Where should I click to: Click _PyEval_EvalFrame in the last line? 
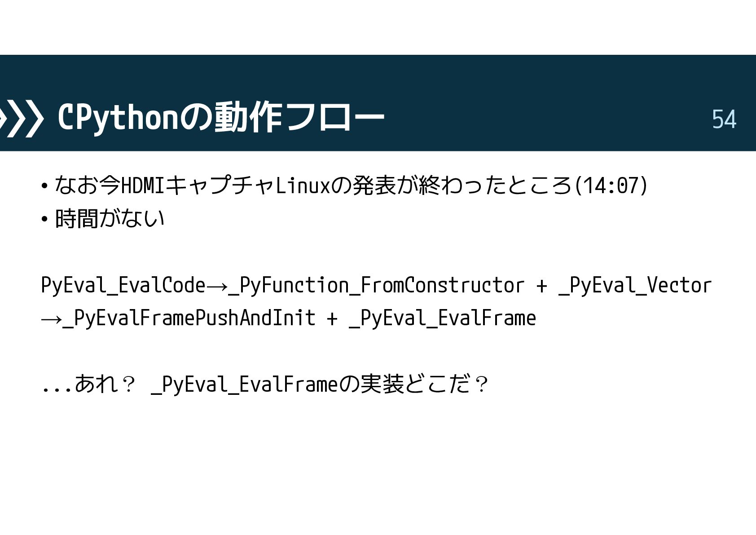(x=244, y=385)
